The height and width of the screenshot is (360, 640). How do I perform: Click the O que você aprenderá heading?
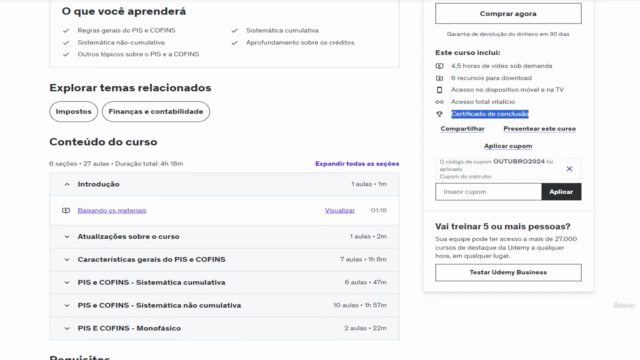click(124, 11)
